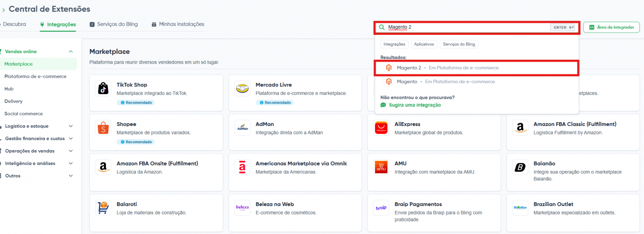Viewport: 644px width, 234px height.
Task: Open the Shopee shopping bag icon
Action: [103, 128]
